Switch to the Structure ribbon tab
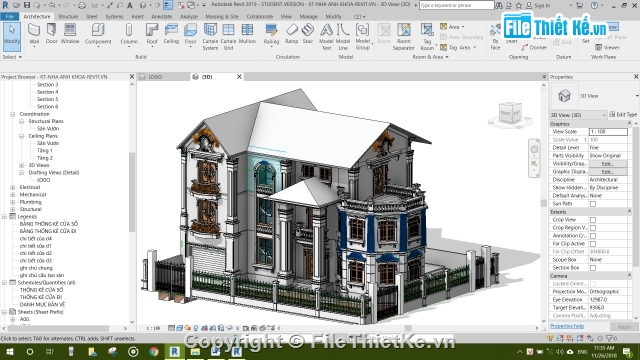 68,17
